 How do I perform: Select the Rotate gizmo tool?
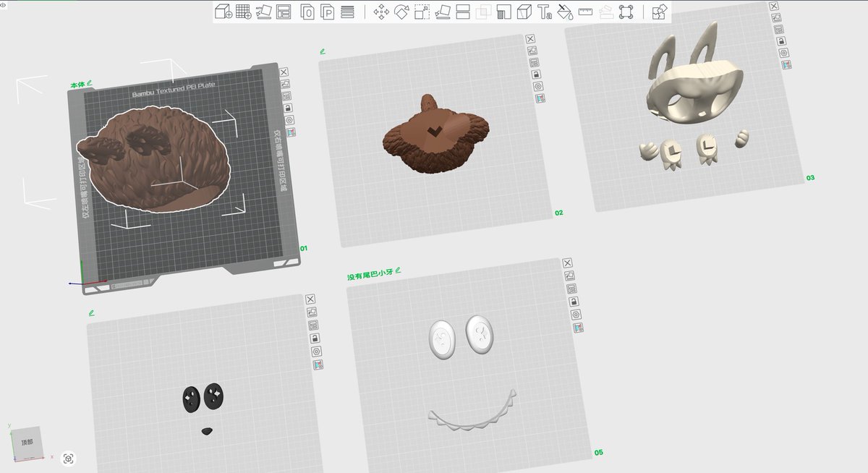[401, 12]
